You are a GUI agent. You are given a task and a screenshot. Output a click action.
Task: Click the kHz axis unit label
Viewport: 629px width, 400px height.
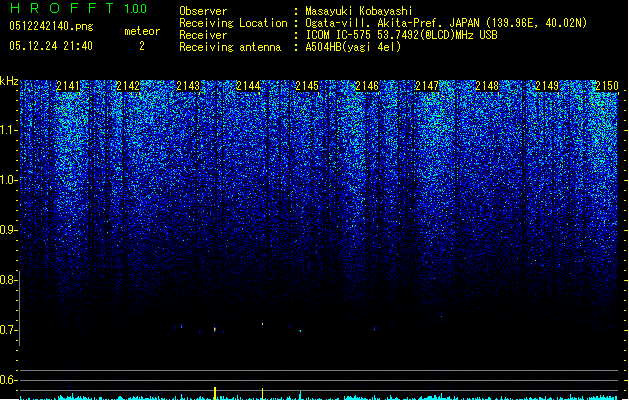9,81
